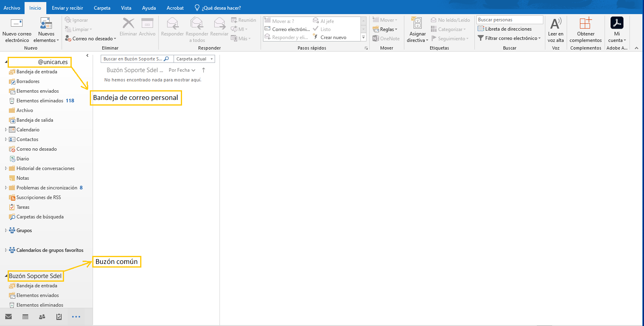Reverse sort order with the arrow
Viewport: 644px width, 326px height.
pos(203,70)
